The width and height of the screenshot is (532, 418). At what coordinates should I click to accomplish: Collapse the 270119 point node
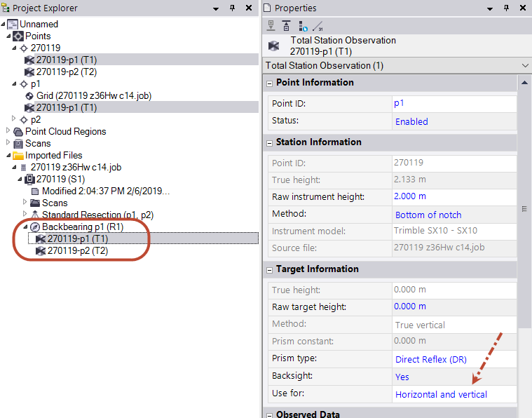14,48
